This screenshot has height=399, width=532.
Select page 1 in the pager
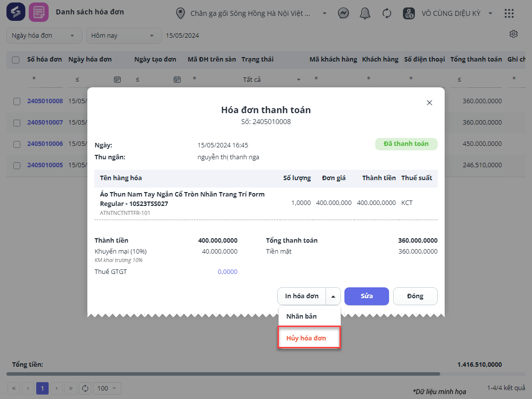pyautogui.click(x=42, y=388)
